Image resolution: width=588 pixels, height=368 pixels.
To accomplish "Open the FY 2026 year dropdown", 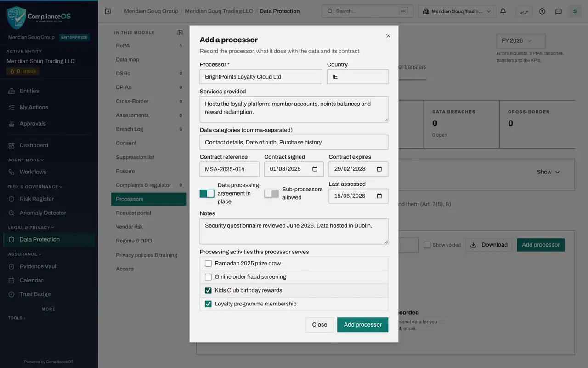I will click(x=521, y=41).
